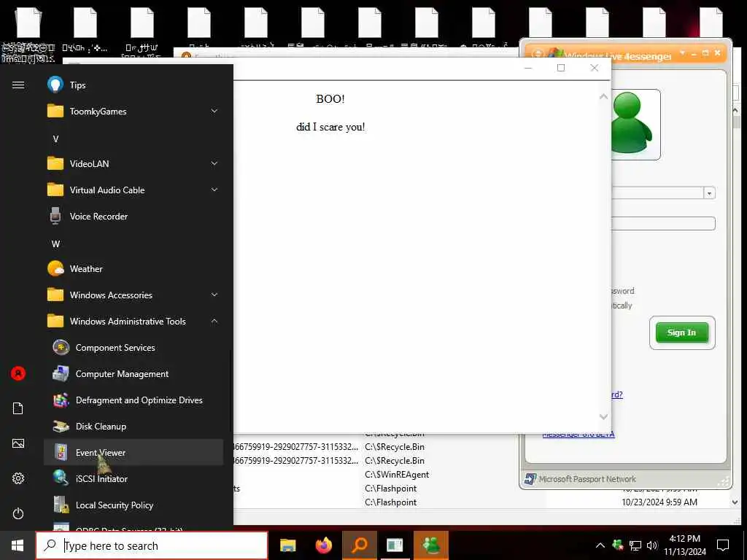Image resolution: width=747 pixels, height=560 pixels.
Task: Open Messenger title bar menu arrow
Action: tap(683, 52)
